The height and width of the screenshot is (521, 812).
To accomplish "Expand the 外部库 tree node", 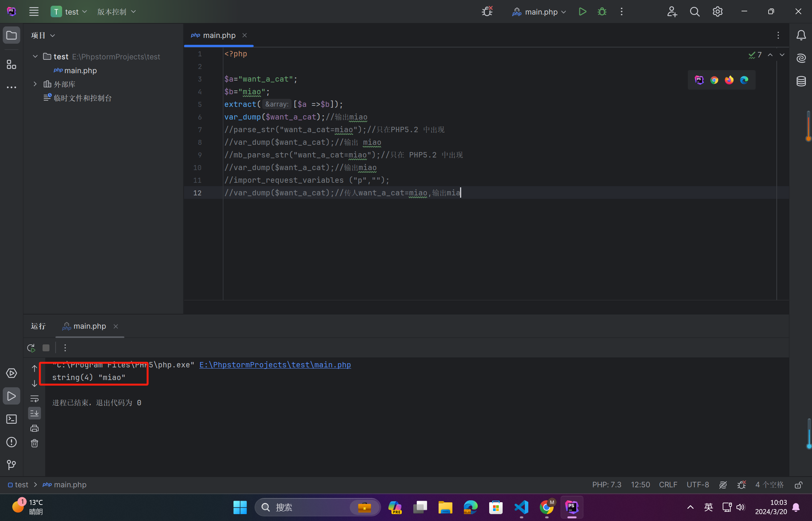I will (x=35, y=84).
